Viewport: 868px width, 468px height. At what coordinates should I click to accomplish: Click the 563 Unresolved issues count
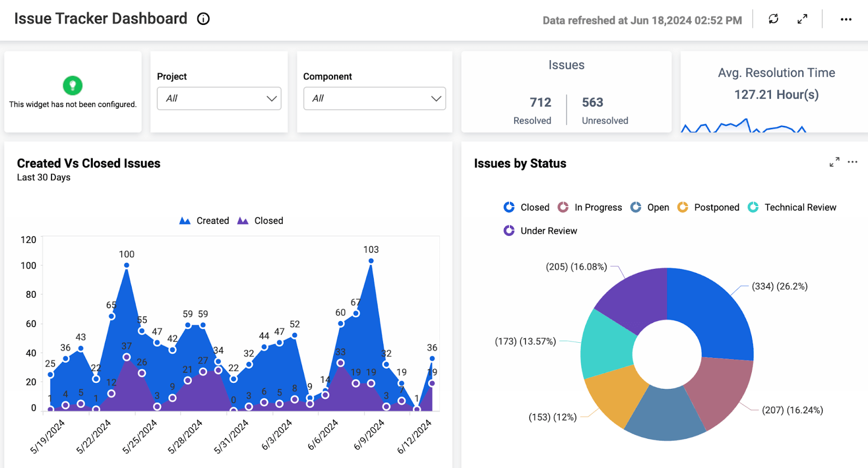coord(592,102)
